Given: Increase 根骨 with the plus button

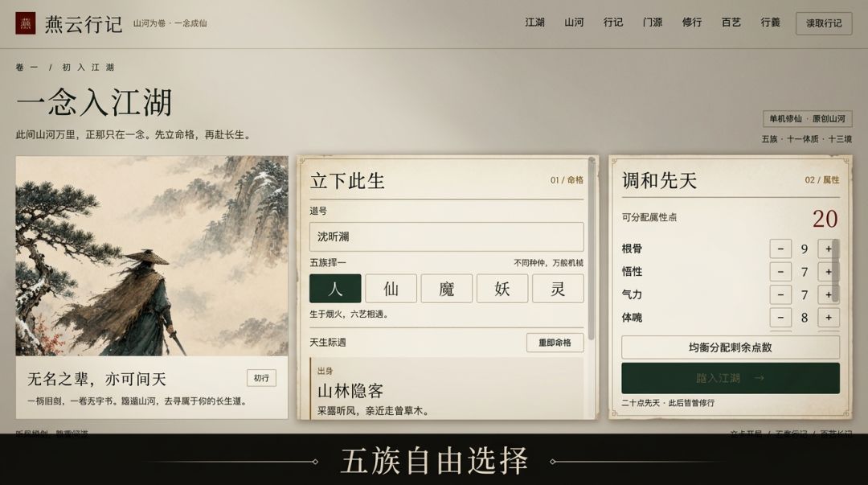Looking at the screenshot, I should pyautogui.click(x=828, y=249).
